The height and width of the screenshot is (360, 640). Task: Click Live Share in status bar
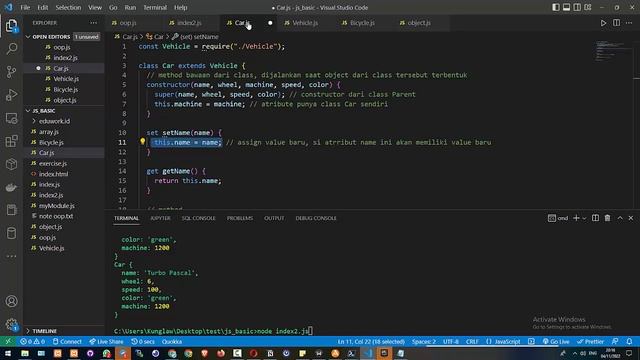(x=106, y=341)
